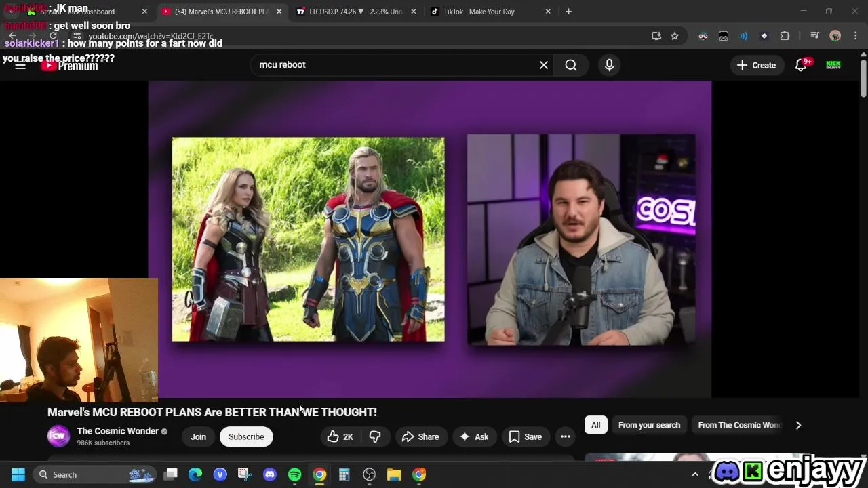Viewport: 868px width, 488px height.
Task: Open The Cosmic Wonder channel avatar
Action: pos(58,436)
